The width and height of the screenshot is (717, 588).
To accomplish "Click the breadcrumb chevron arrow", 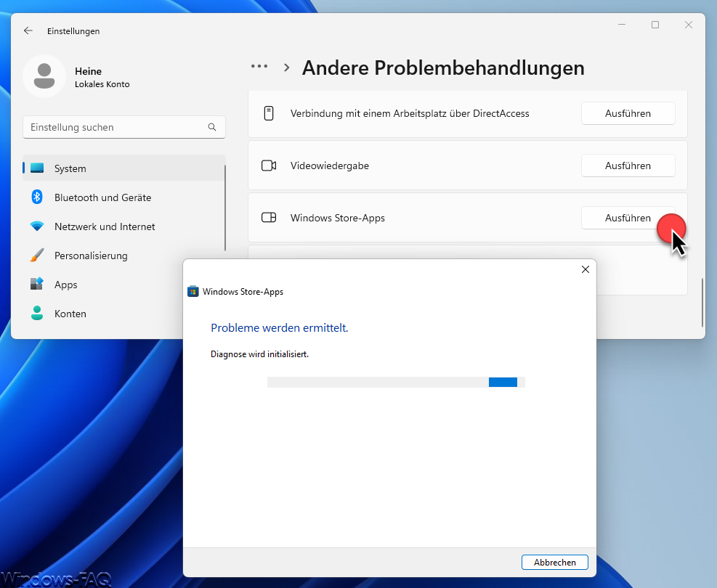I will [287, 68].
